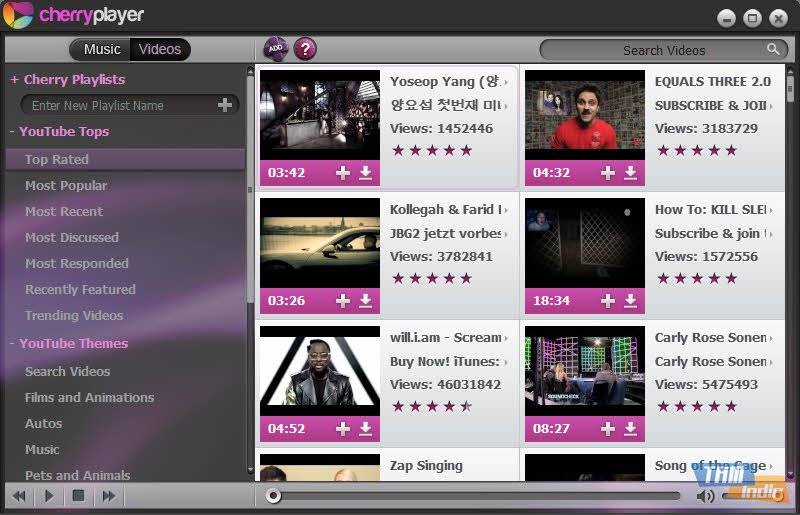
Task: Select Most Popular in sidebar
Action: (66, 185)
